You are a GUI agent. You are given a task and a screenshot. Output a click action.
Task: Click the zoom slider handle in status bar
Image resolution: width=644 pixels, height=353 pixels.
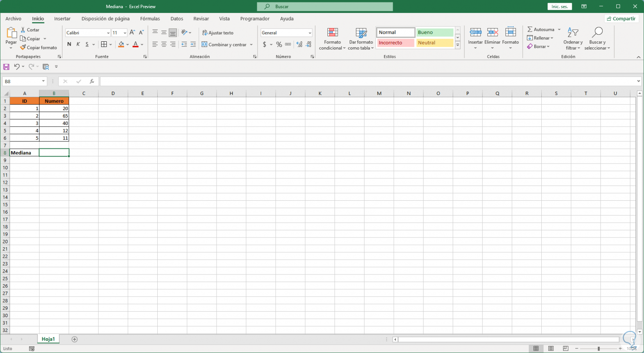click(598, 348)
